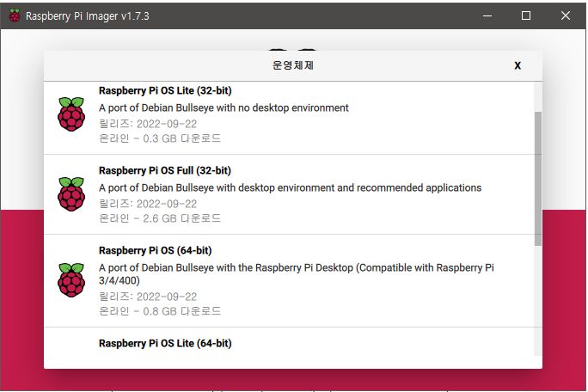Select Raspberry Pi OS Full (32-bit)
This screenshot has height=392, width=588.
coord(290,194)
